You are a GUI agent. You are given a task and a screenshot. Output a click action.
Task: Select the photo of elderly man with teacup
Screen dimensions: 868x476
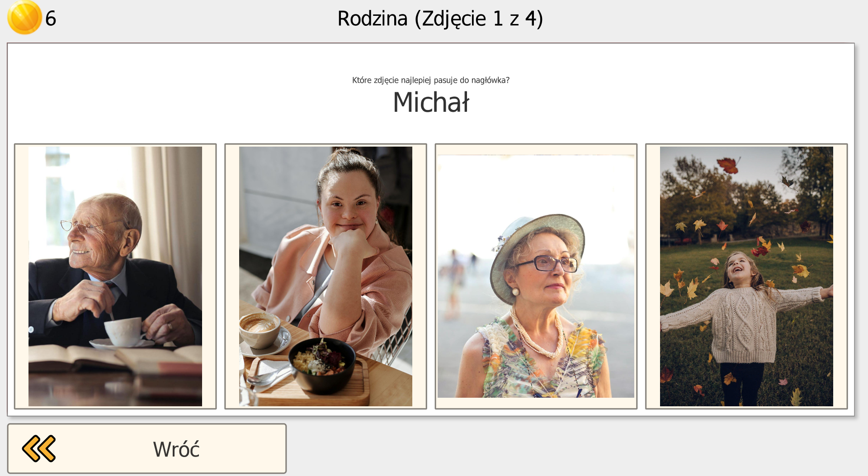coord(115,276)
